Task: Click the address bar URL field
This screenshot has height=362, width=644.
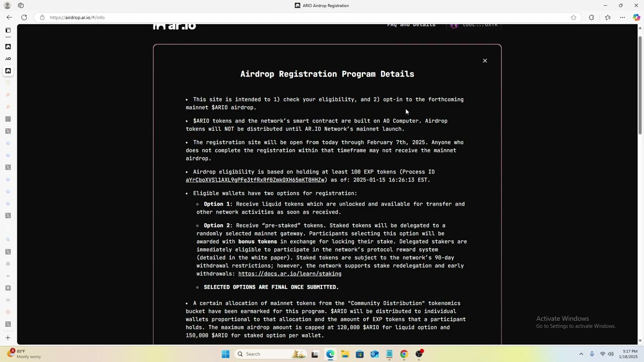Action: pos(307,18)
